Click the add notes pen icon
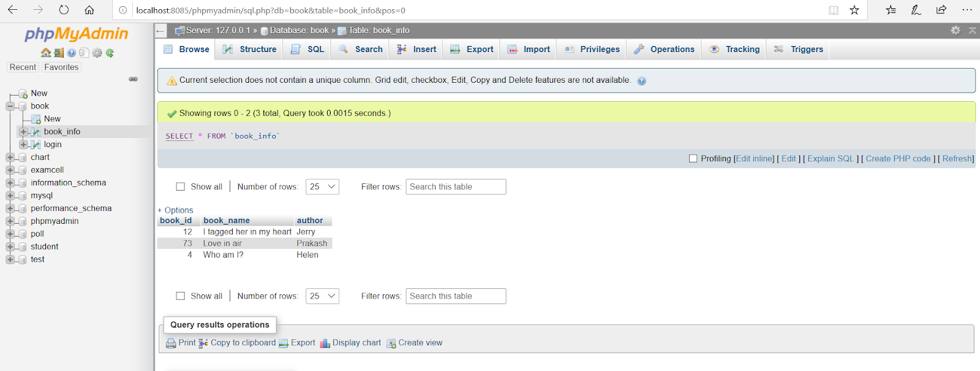This screenshot has height=371, width=980. point(916,10)
